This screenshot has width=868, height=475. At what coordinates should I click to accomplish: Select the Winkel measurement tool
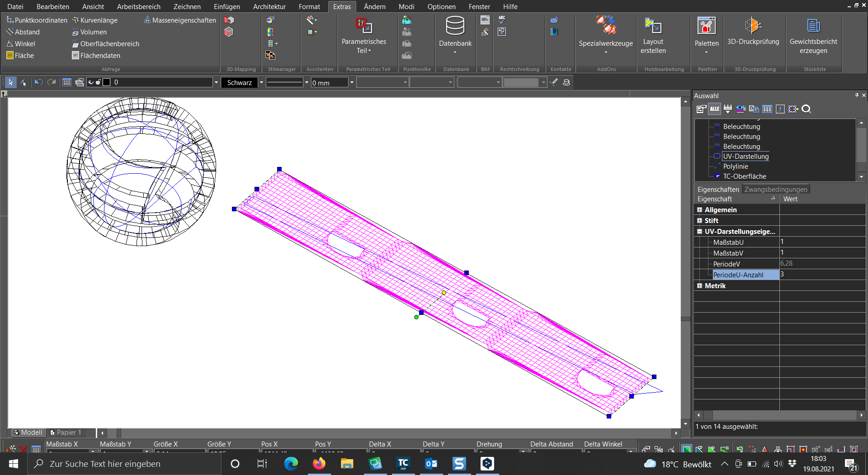(x=21, y=43)
